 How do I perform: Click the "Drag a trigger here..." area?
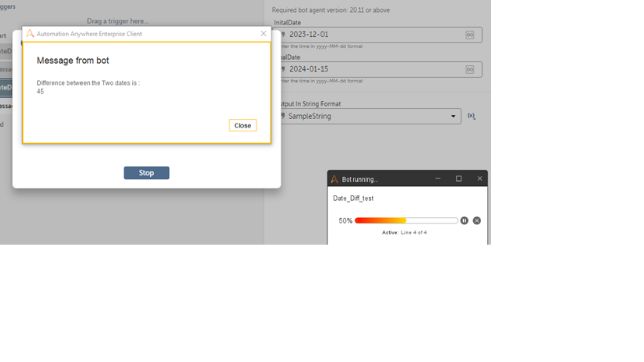[118, 21]
